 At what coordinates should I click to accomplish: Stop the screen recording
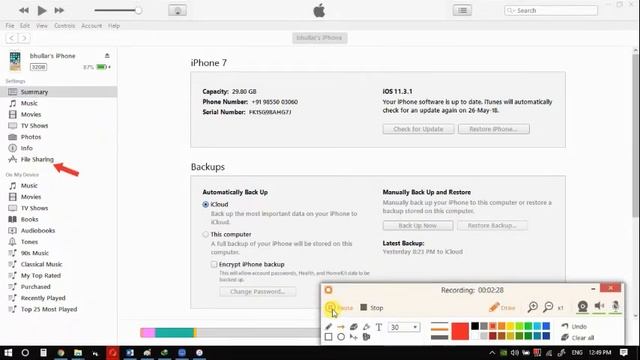pyautogui.click(x=372, y=308)
